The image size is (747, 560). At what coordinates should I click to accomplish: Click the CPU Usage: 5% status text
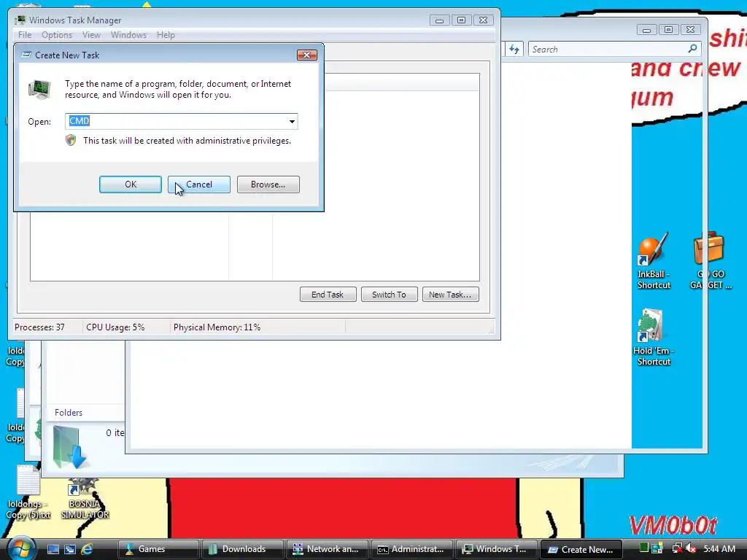point(115,327)
